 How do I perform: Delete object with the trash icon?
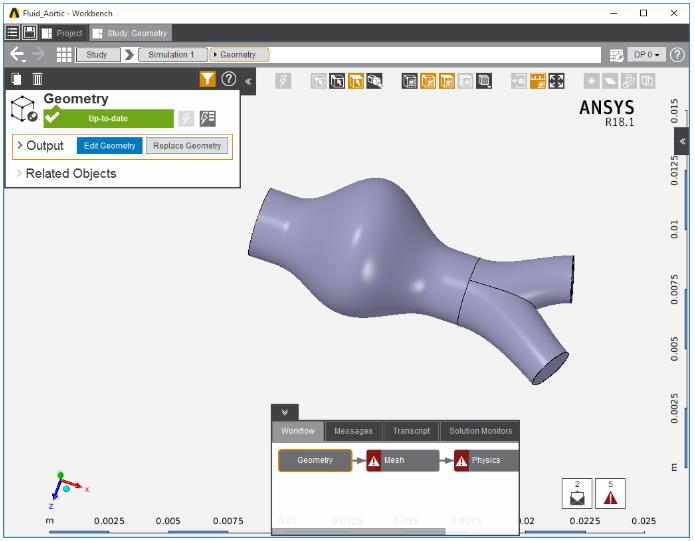click(x=38, y=79)
